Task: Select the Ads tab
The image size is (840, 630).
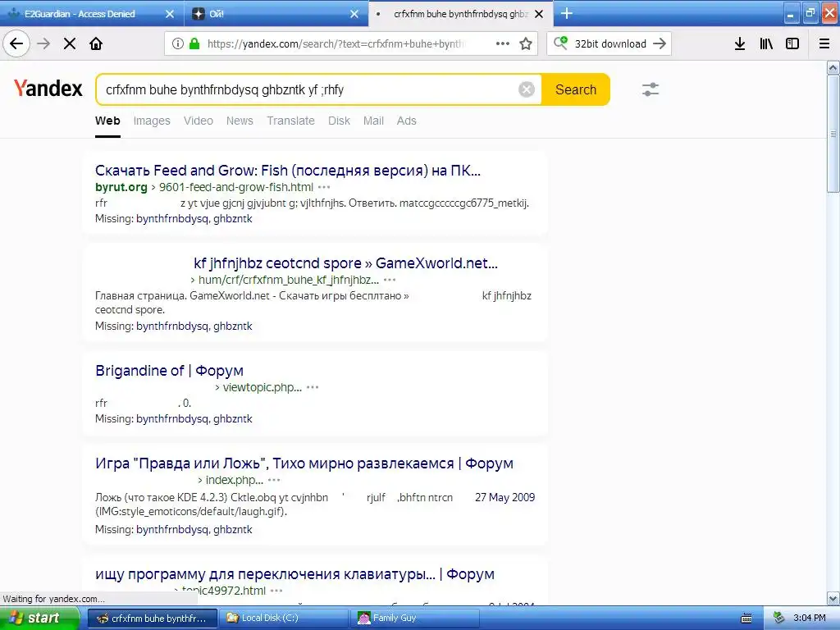Action: tap(407, 121)
